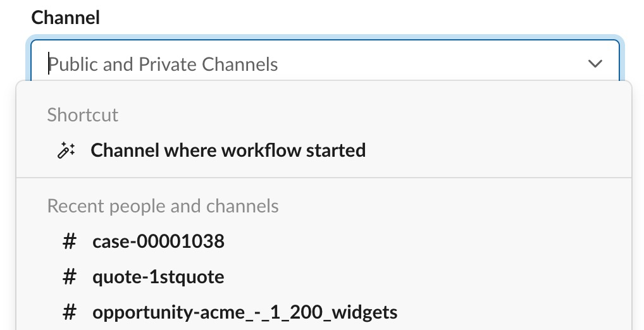This screenshot has height=330, width=644.
Task: Pick the quote-1stquote channel name
Action: coord(159,277)
